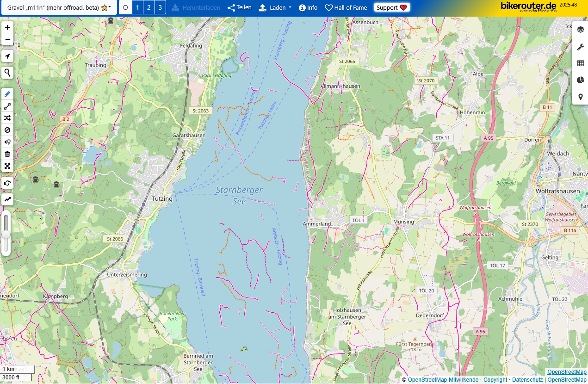
Task: Click the Münsing village label
Action: [403, 222]
